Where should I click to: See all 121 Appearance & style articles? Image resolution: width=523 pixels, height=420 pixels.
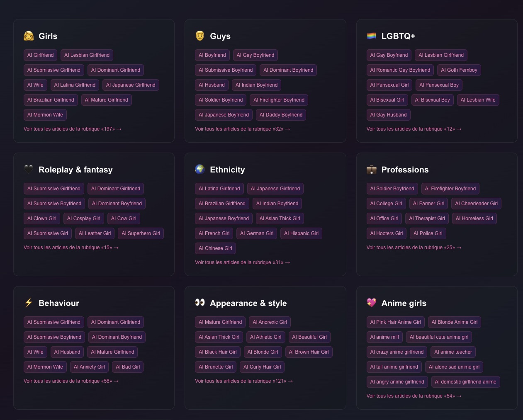tap(244, 381)
